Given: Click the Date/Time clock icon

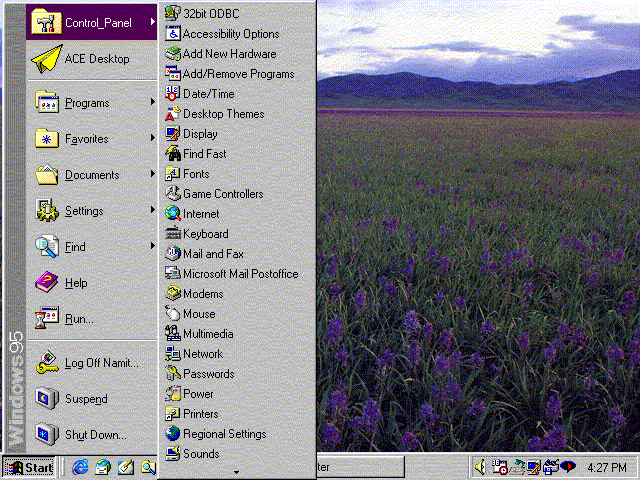Looking at the screenshot, I should click(173, 93).
